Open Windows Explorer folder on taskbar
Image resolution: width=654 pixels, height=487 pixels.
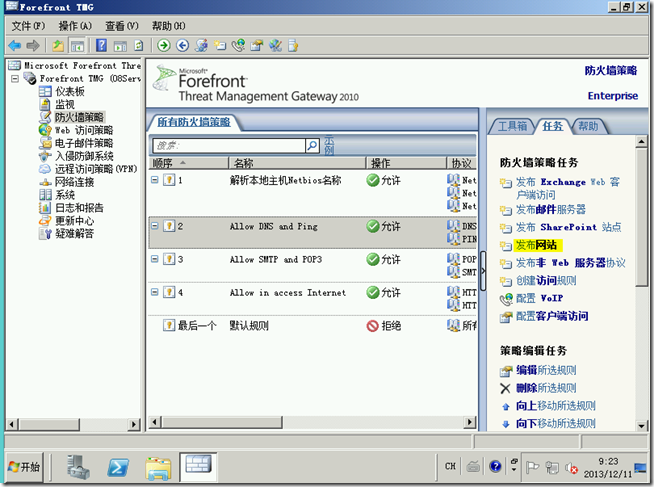158,468
